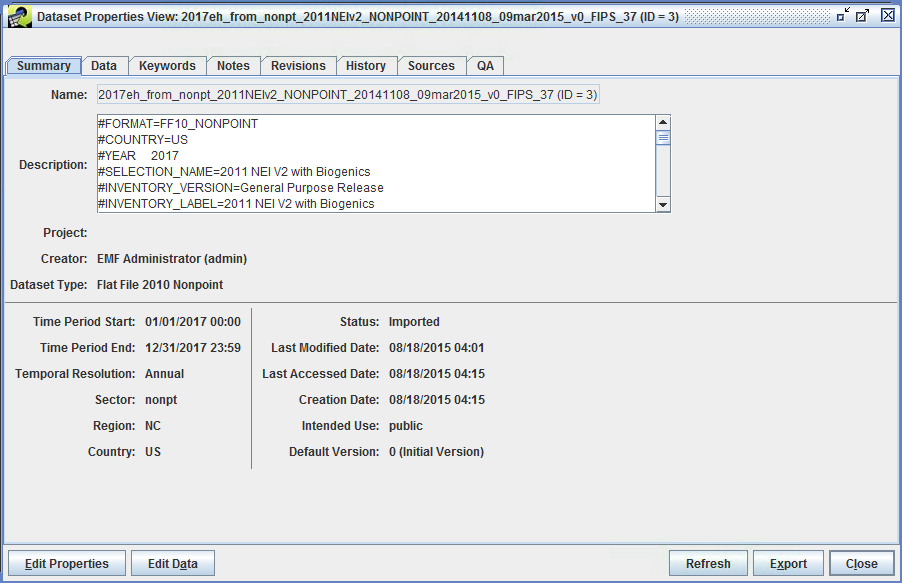Click the undock window icon in the title bar

(863, 15)
